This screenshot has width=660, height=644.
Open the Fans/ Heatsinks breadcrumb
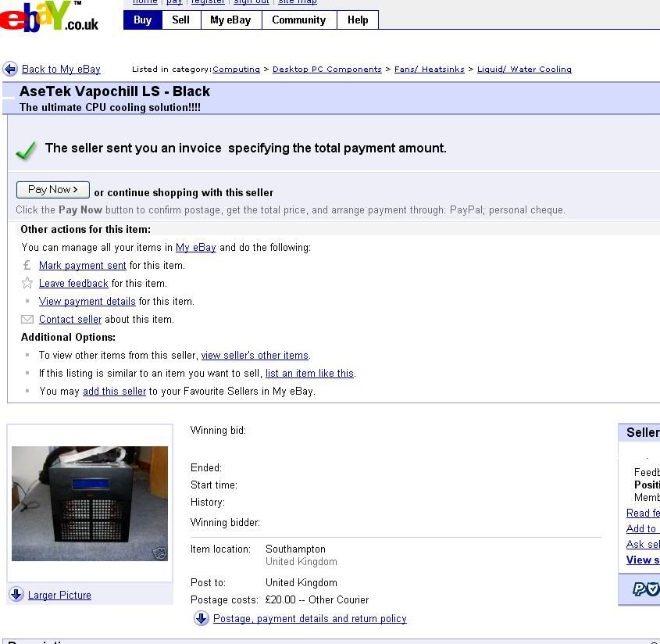point(430,69)
